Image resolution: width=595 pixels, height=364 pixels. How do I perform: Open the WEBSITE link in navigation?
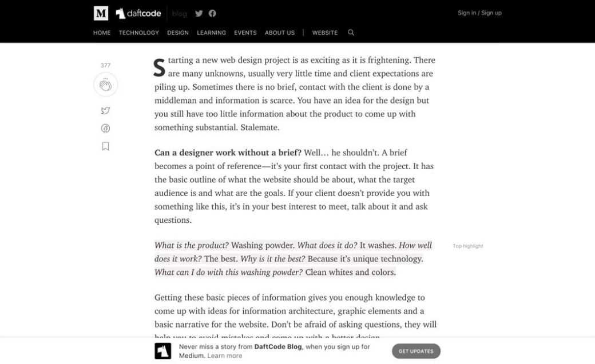pyautogui.click(x=325, y=33)
